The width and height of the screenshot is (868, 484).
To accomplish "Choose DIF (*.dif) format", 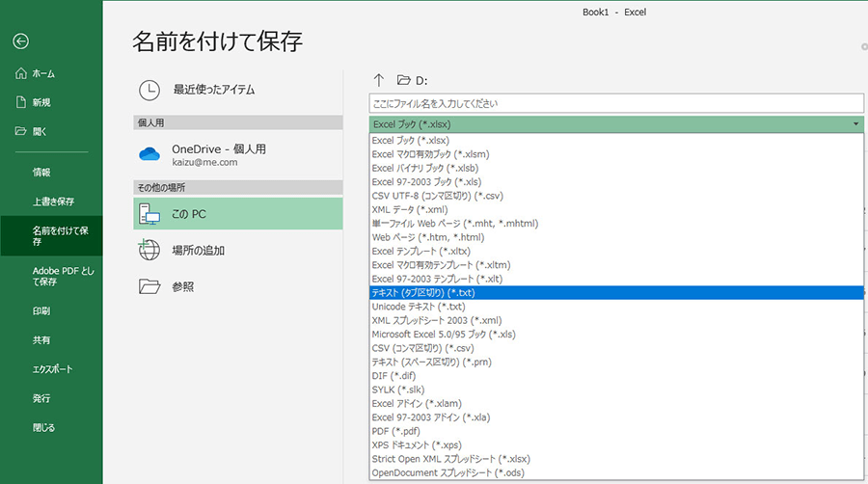I will pos(616,376).
